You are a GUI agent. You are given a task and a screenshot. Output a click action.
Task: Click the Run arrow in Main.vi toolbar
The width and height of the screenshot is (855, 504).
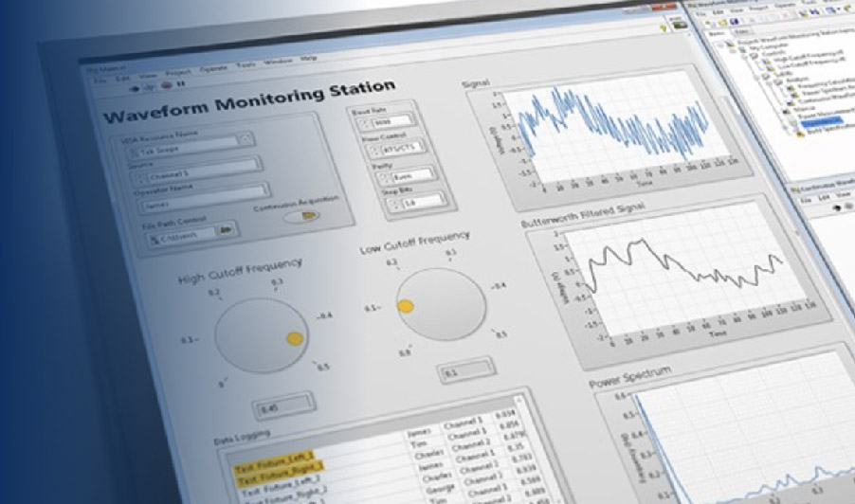(135, 89)
